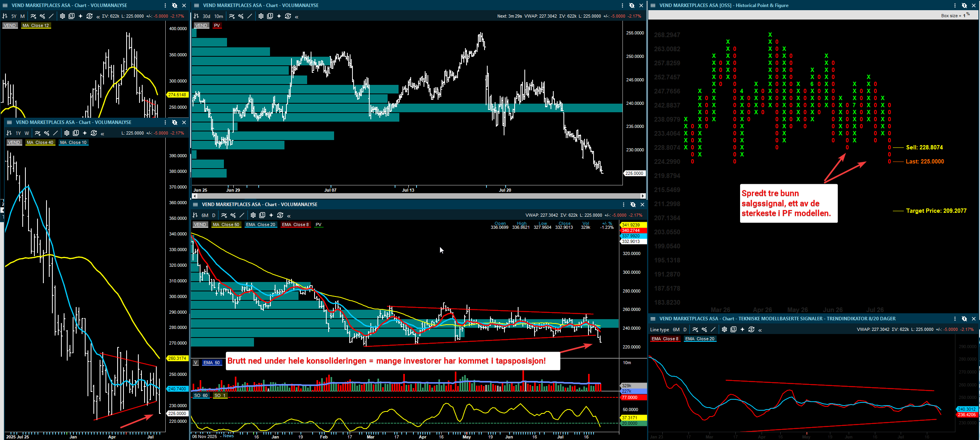This screenshot has height=440, width=980.
Task: Toggle symbol link in the Point & Figure window
Action: pos(964,5)
